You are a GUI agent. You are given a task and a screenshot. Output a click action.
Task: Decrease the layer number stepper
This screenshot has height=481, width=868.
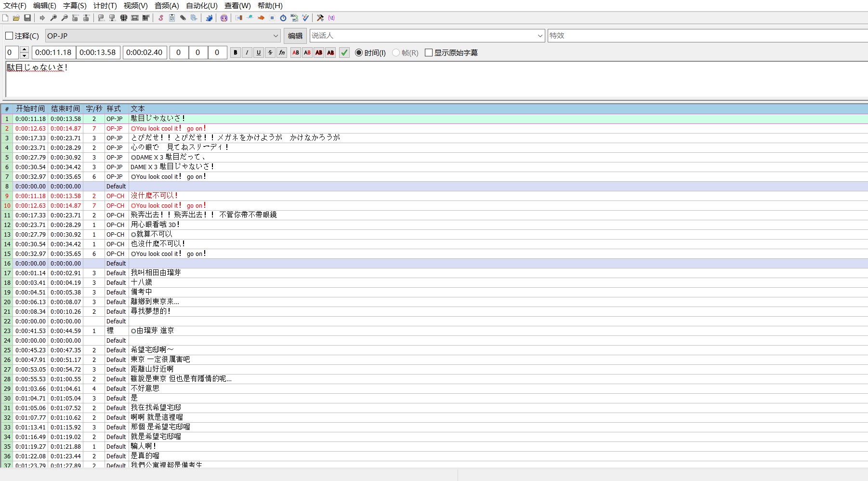tap(25, 56)
